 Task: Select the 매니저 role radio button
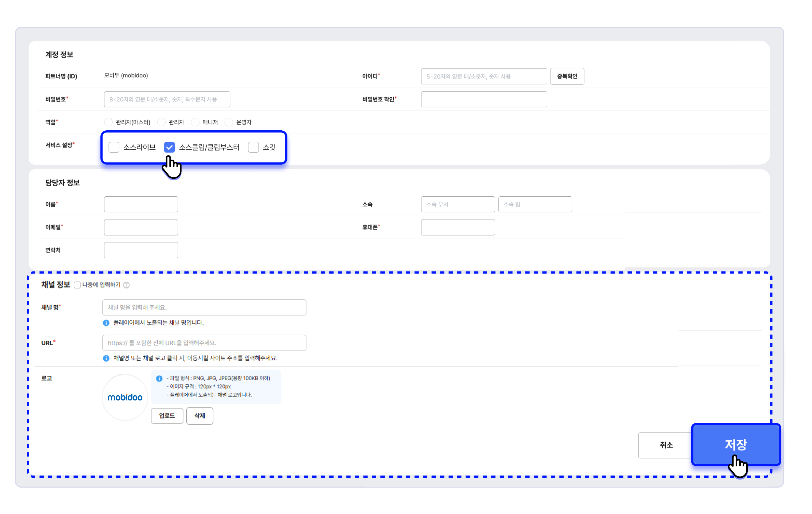click(x=195, y=122)
